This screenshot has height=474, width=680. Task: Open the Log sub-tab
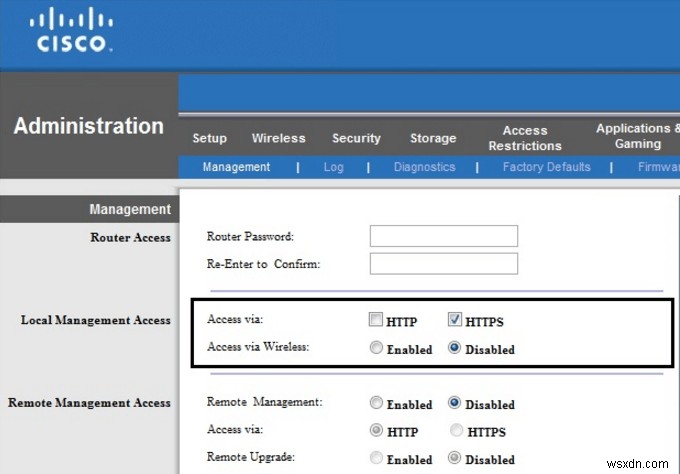click(x=333, y=167)
